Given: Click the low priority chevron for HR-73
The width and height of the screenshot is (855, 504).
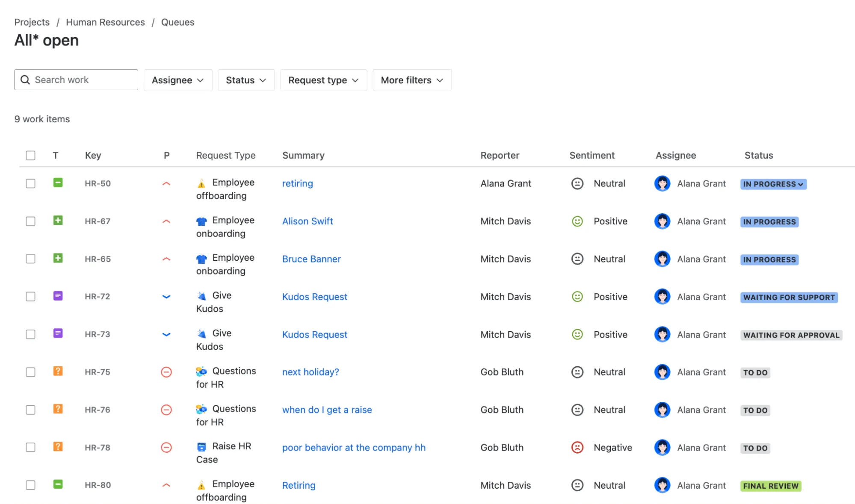Looking at the screenshot, I should coord(166,334).
